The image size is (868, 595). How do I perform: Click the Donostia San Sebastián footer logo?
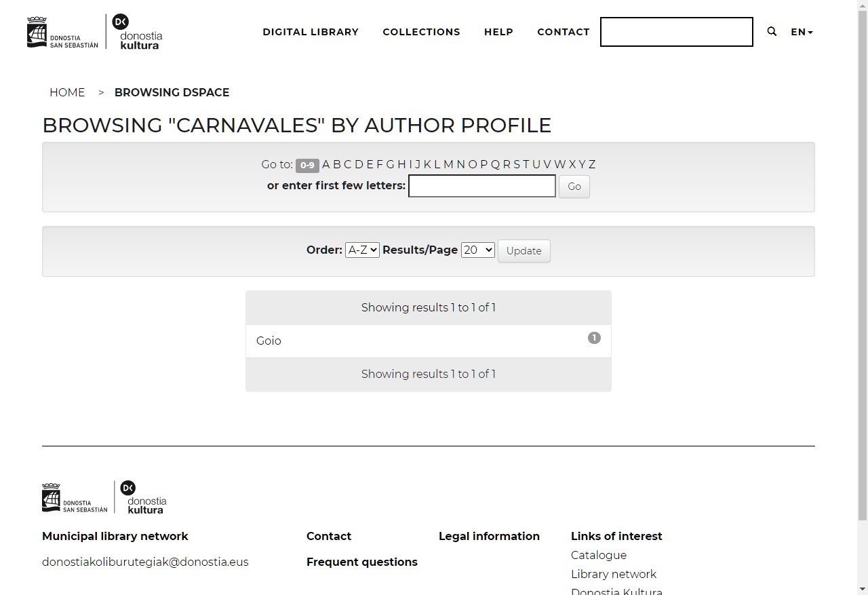point(75,499)
